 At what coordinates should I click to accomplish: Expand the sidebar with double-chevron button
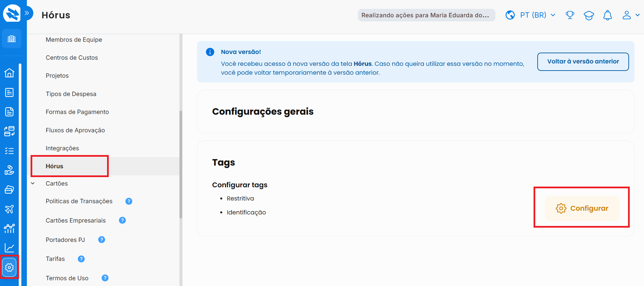click(x=27, y=13)
